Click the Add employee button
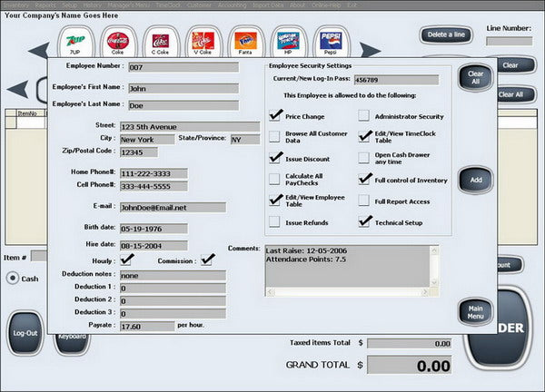The height and width of the screenshot is (392, 545). [476, 180]
